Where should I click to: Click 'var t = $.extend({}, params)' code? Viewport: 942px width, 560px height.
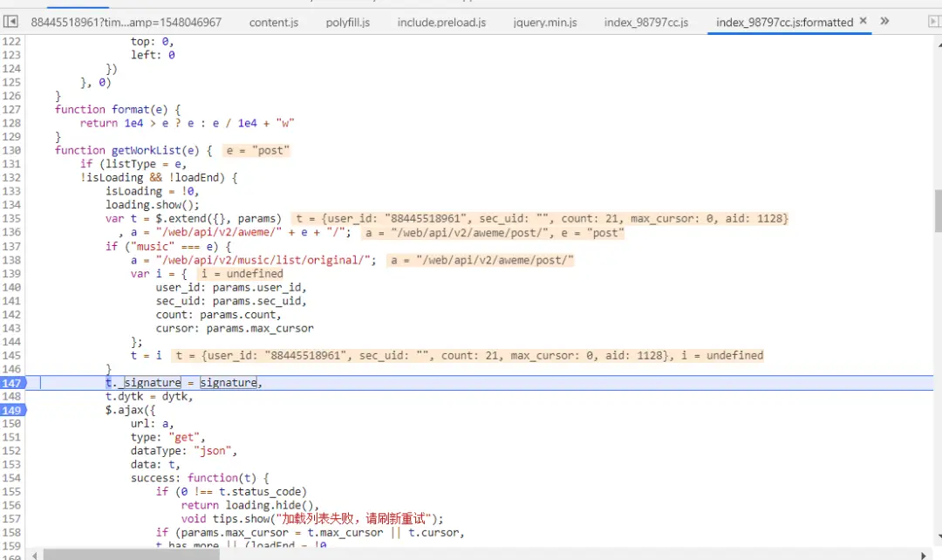pyautogui.click(x=194, y=219)
